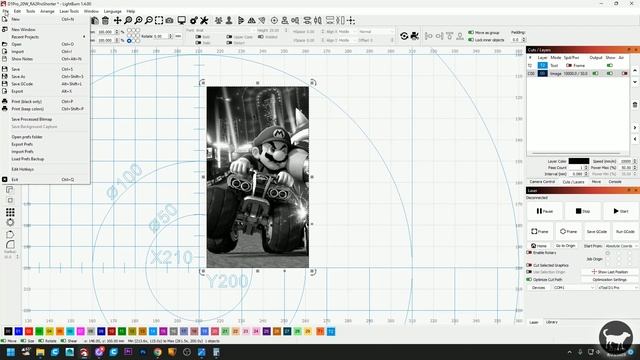The width and height of the screenshot is (640, 360).
Task: Click the Speed (mm/m) stepper
Action: point(635,161)
